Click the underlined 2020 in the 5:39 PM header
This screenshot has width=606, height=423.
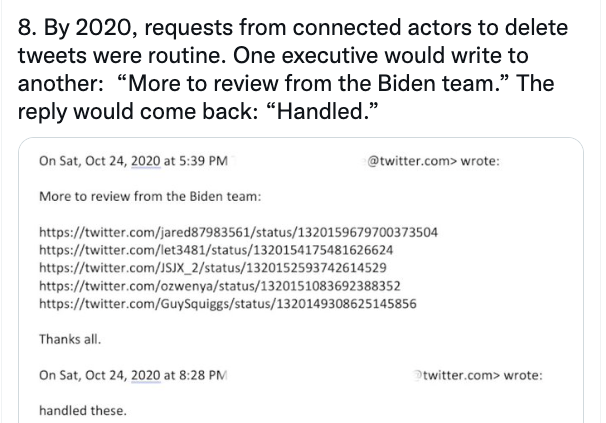click(145, 161)
